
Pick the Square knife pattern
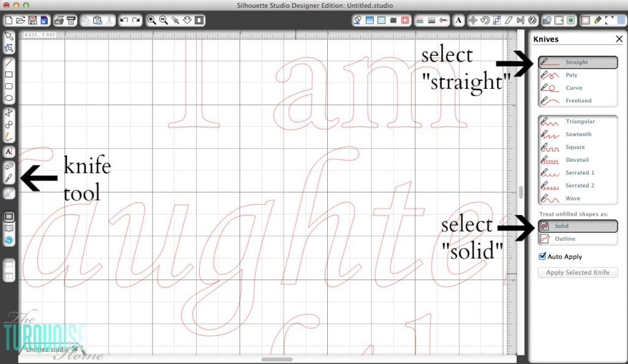578,147
